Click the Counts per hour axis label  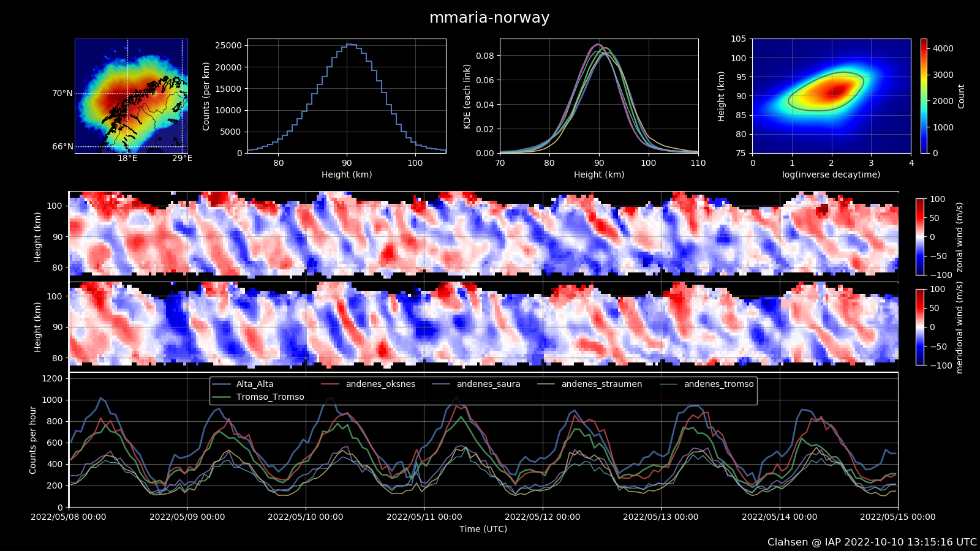tap(33, 440)
